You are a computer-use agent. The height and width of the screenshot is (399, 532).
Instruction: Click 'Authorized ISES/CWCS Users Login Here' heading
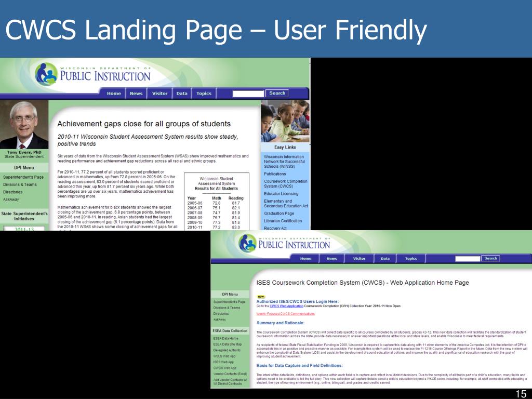tap(297, 301)
